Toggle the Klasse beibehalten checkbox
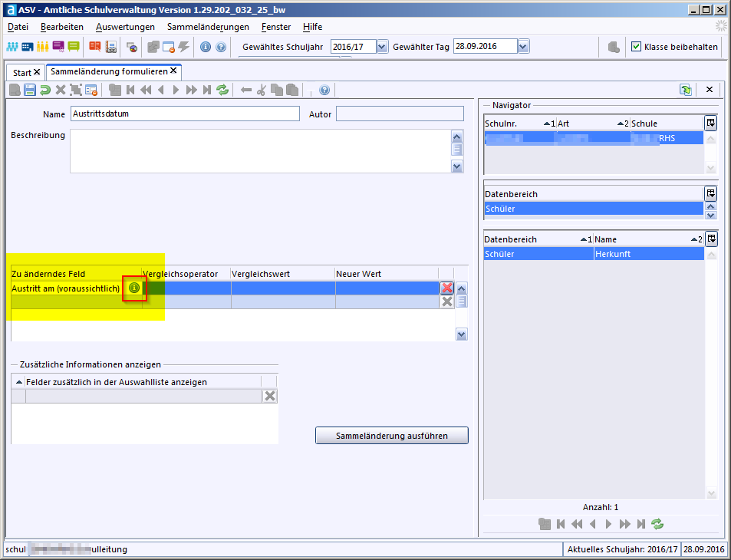The image size is (731, 560). click(636, 47)
